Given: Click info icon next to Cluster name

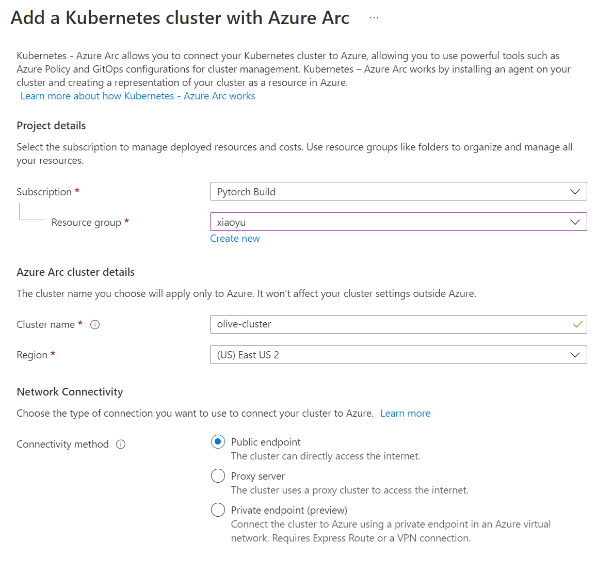Looking at the screenshot, I should click(x=95, y=325).
